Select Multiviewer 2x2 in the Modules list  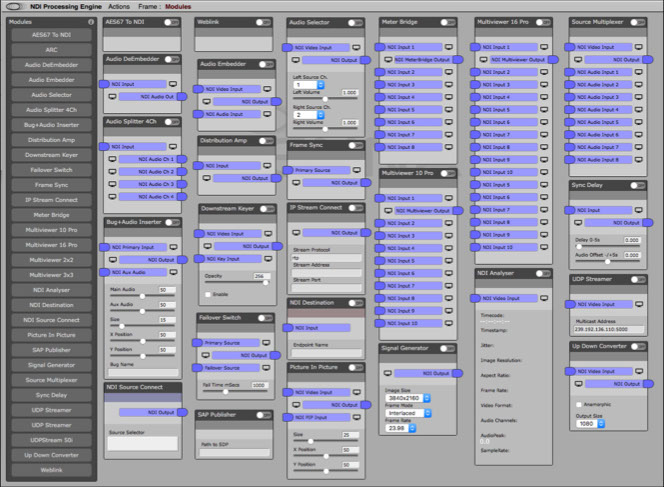[x=52, y=260]
